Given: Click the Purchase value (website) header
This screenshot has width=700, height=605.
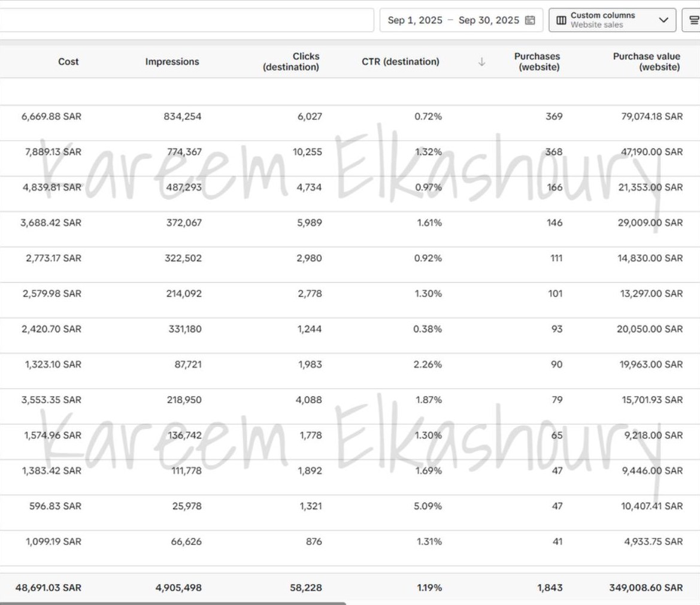Looking at the screenshot, I should (x=647, y=62).
